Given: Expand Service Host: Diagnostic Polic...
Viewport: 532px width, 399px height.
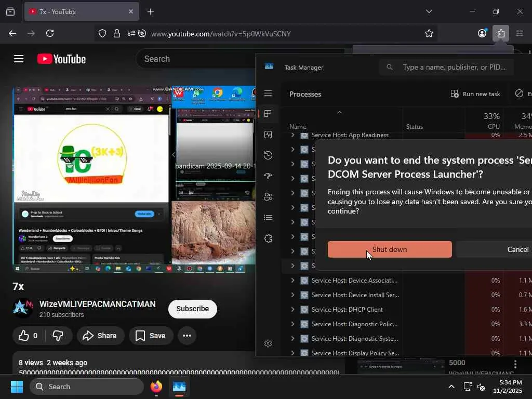Looking at the screenshot, I should pos(292,324).
